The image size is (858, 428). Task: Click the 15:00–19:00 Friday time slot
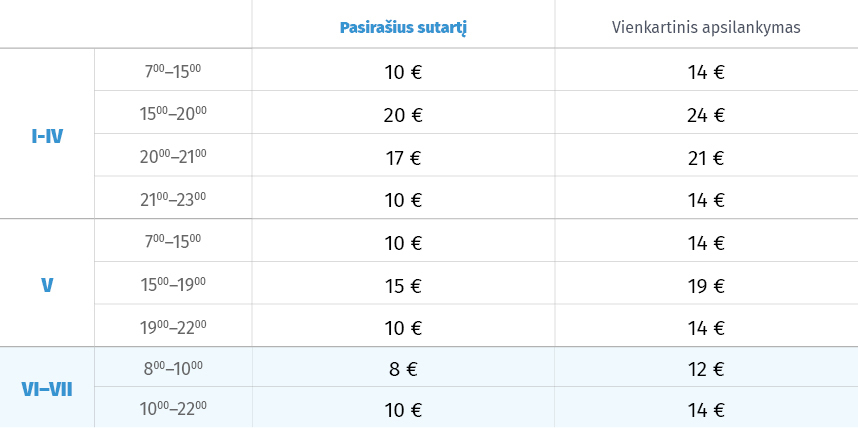coord(173,285)
